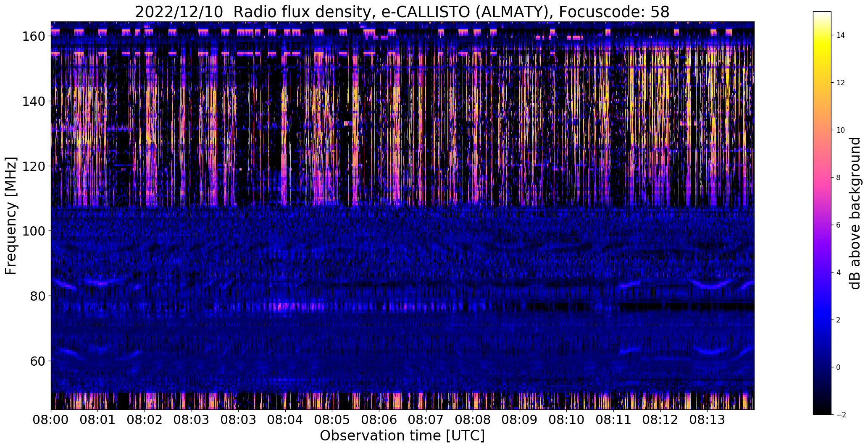Select the 08:11 time tick label
The image size is (868, 448).
pos(613,419)
